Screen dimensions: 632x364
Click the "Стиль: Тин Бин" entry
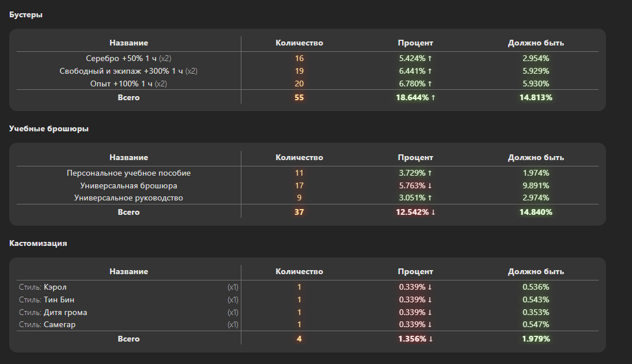coord(59,299)
